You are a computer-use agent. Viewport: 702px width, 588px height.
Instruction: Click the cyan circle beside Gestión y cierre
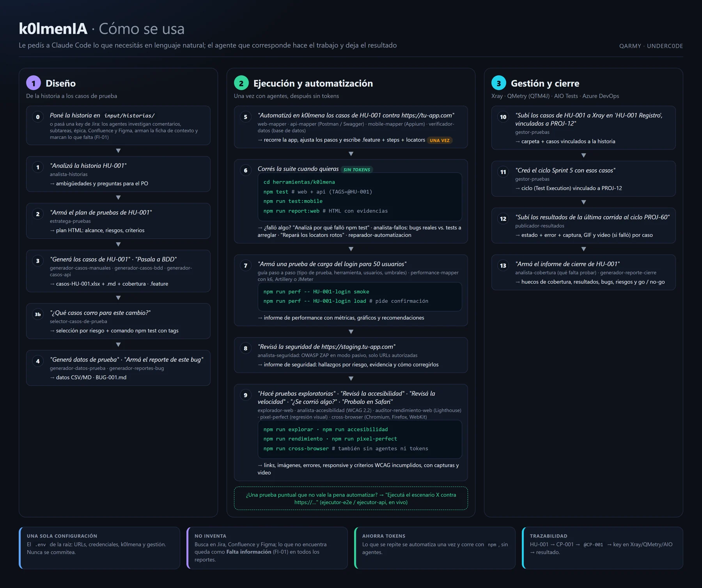pos(499,83)
